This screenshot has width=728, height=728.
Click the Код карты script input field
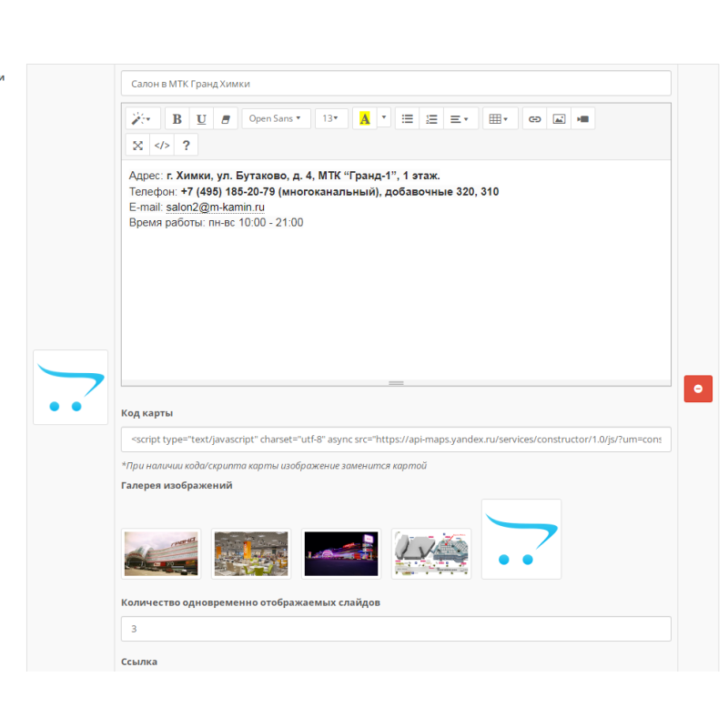396,440
